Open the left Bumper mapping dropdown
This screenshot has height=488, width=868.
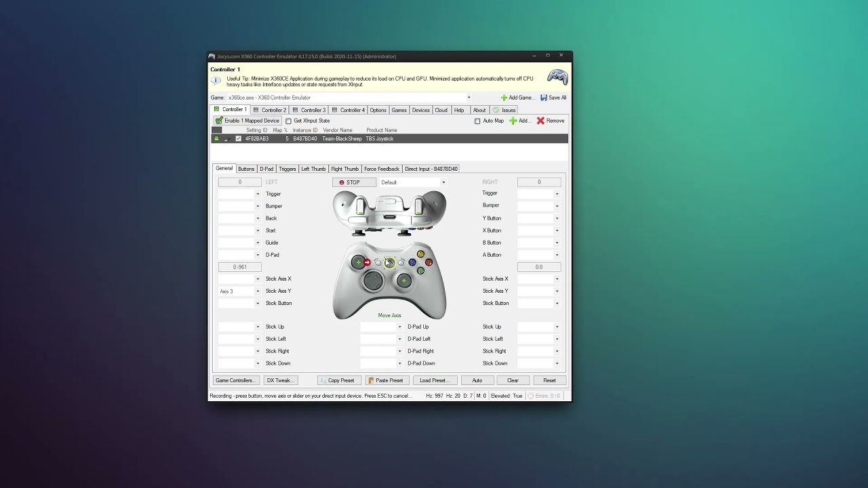tap(258, 206)
